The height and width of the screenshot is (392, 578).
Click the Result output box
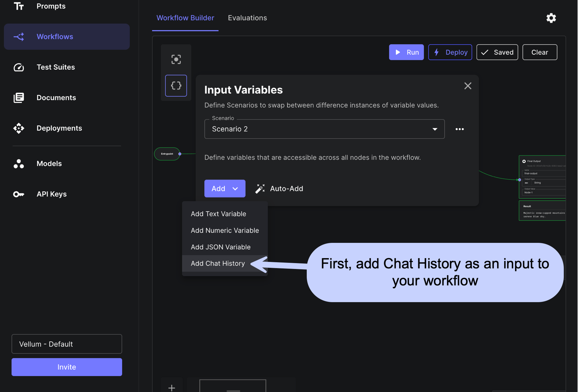point(542,211)
